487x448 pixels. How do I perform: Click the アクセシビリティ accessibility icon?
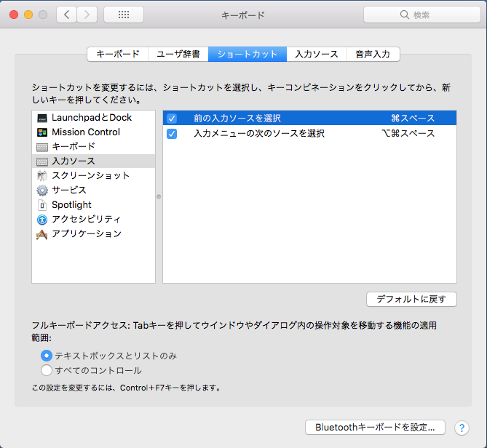tap(42, 220)
